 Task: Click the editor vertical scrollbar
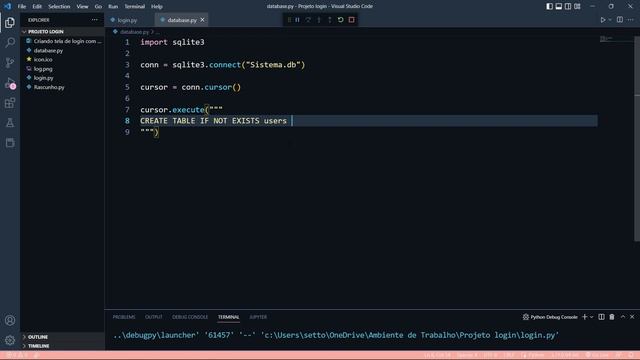(x=637, y=139)
